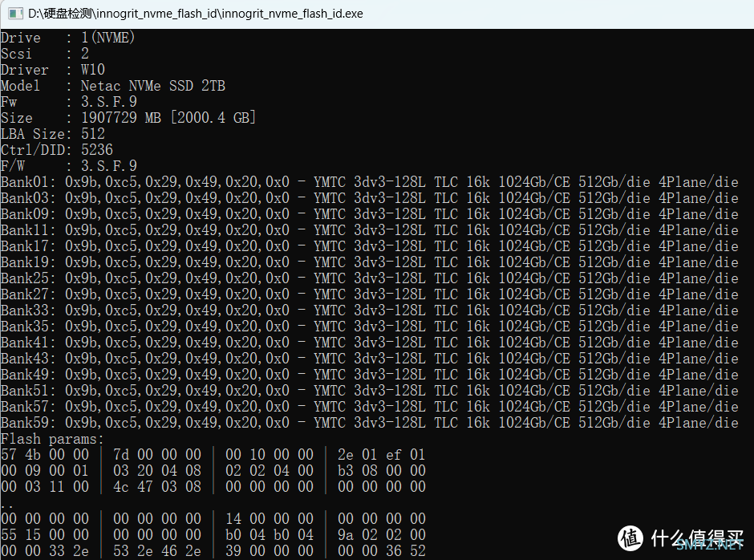The width and height of the screenshot is (754, 560).
Task: Click hex group 'b0 04 b0 04'
Action: [270, 534]
